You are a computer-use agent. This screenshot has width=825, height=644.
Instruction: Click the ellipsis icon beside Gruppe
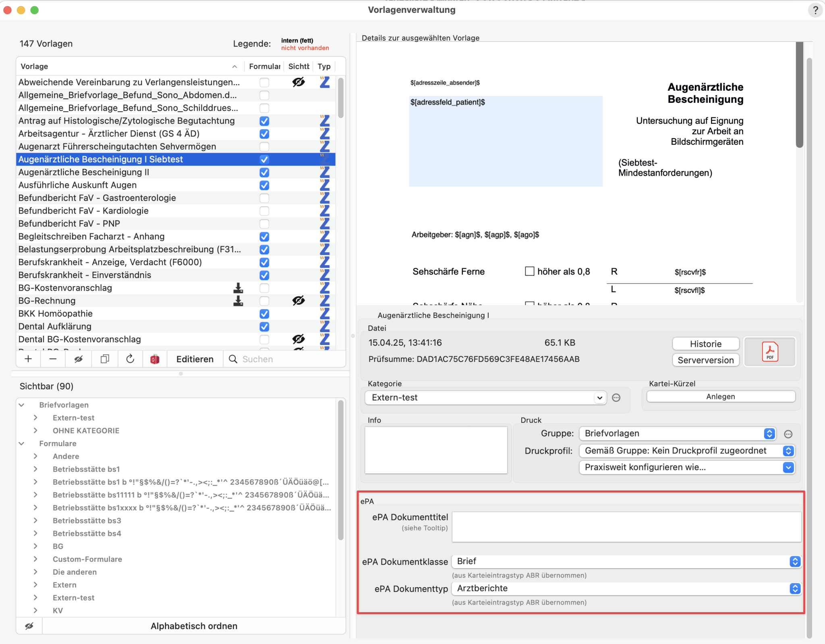tap(788, 434)
